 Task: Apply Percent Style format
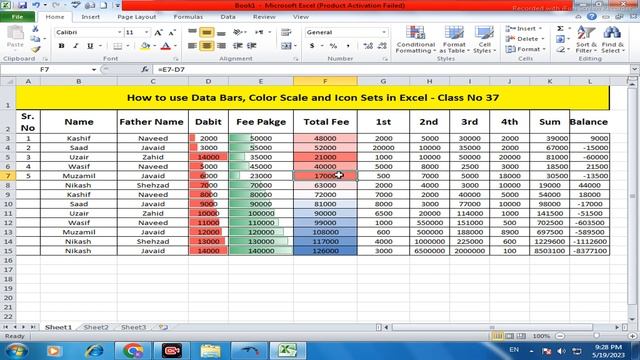(333, 46)
